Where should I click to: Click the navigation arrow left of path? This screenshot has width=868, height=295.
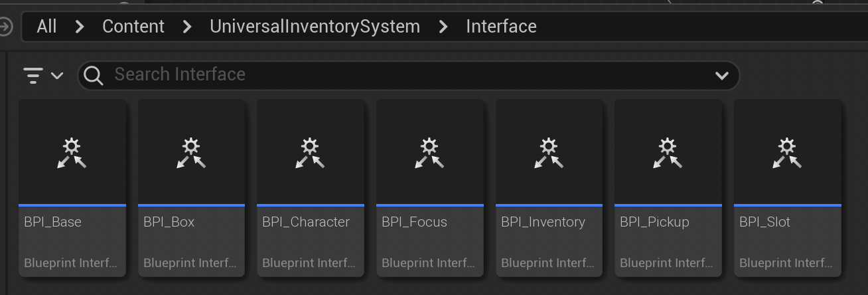tap(5, 27)
